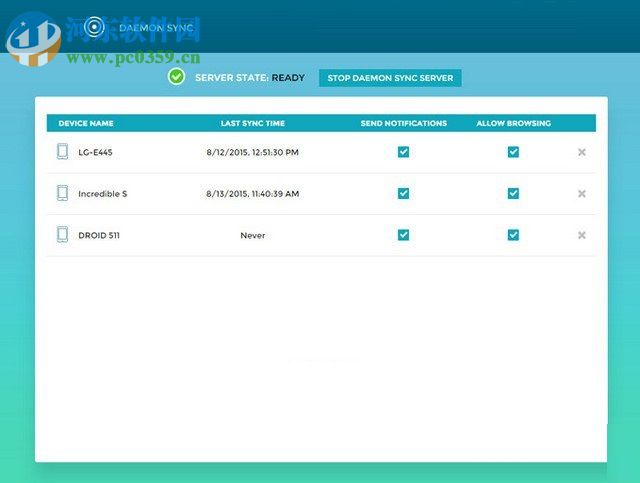Toggle Allow Browsing for Incredible S
This screenshot has height=483, width=640.
point(513,194)
